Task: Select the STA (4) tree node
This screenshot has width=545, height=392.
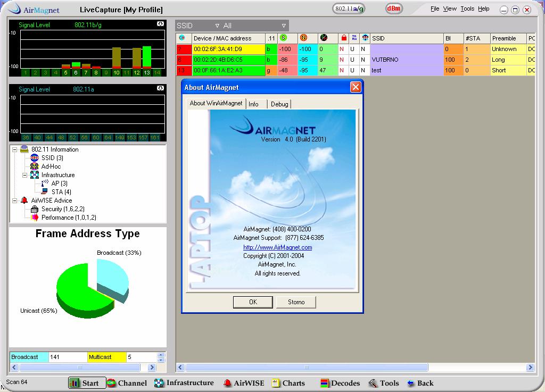Action: pos(61,191)
